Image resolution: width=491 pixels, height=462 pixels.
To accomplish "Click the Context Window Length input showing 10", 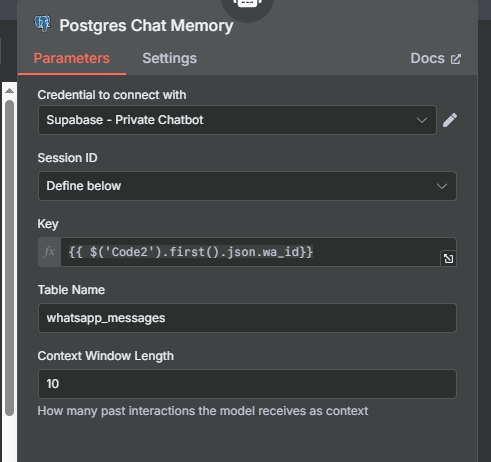I will [247, 384].
